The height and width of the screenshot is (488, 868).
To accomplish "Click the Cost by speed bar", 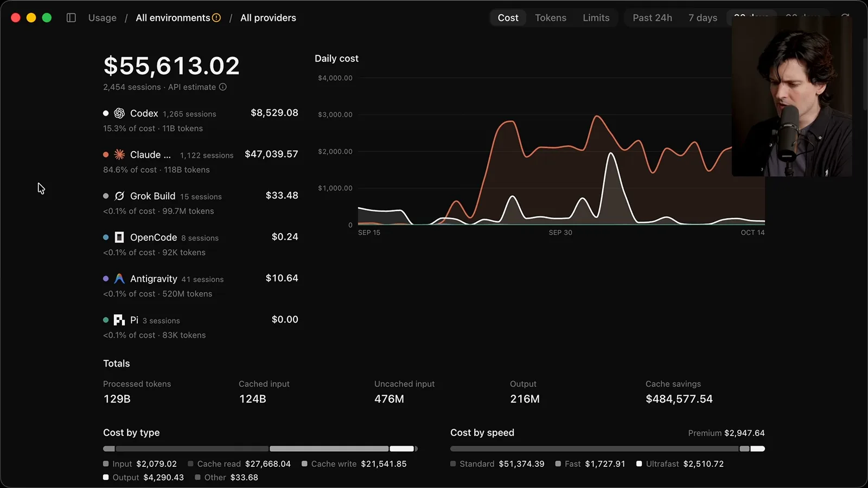I will 608,449.
